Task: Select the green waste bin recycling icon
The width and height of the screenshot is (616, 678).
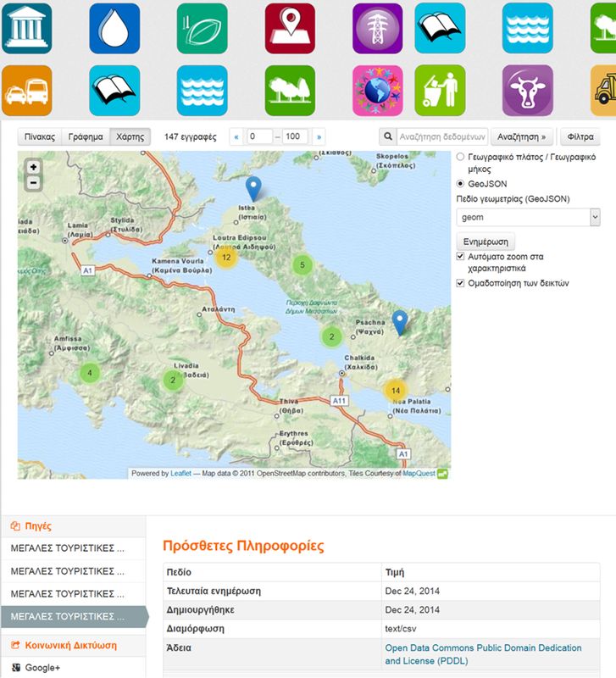Action: click(440, 91)
